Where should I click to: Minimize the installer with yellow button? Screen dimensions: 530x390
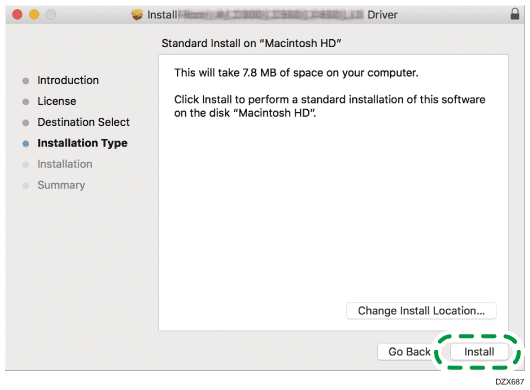34,15
